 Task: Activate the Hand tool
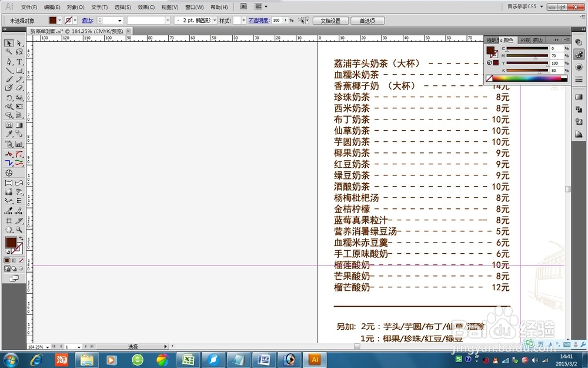click(x=9, y=230)
